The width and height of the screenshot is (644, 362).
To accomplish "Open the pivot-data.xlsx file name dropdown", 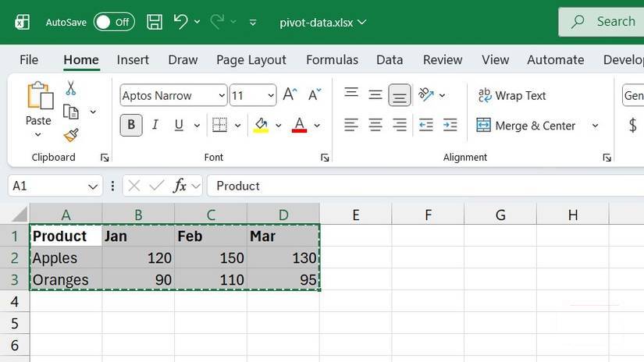I will [362, 22].
